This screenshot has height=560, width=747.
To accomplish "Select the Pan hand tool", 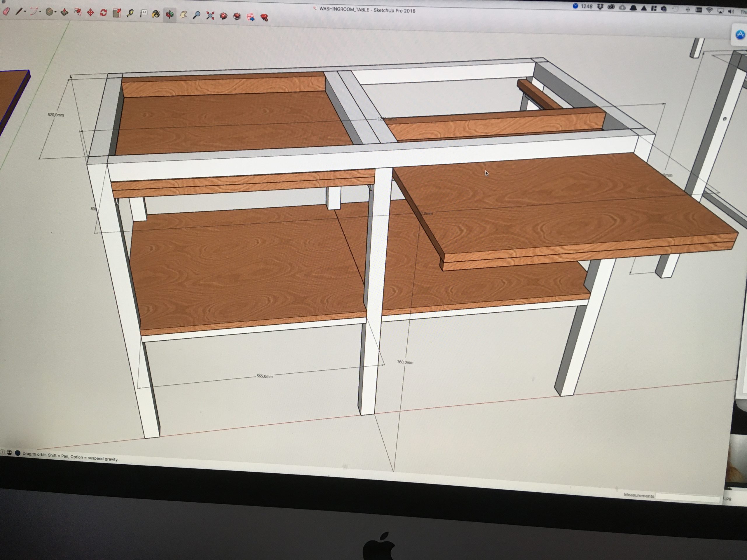I will pyautogui.click(x=183, y=15).
